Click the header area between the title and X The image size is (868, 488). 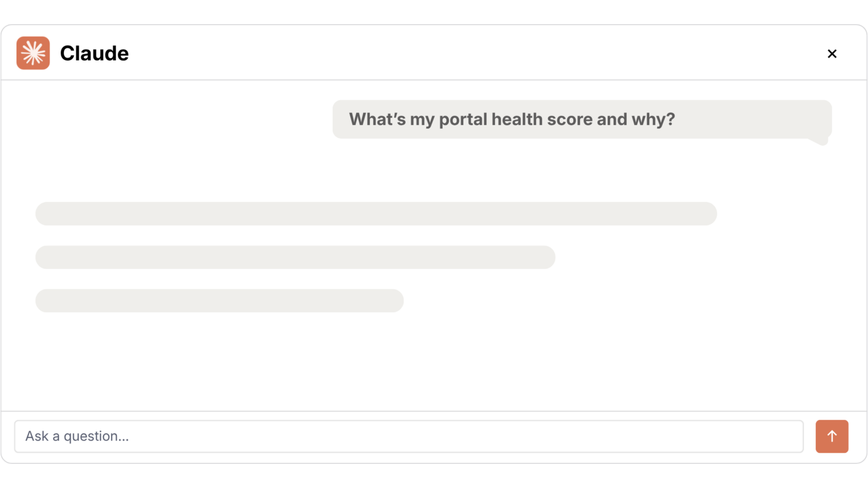pyautogui.click(x=475, y=53)
